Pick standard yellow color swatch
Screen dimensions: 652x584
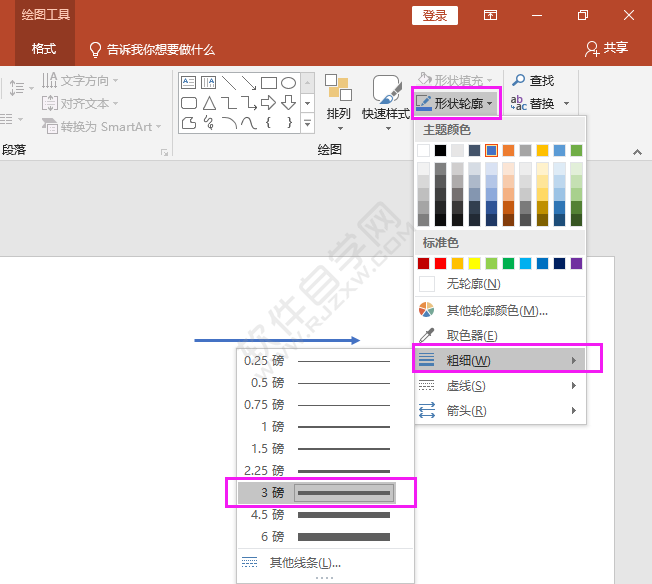[x=474, y=263]
